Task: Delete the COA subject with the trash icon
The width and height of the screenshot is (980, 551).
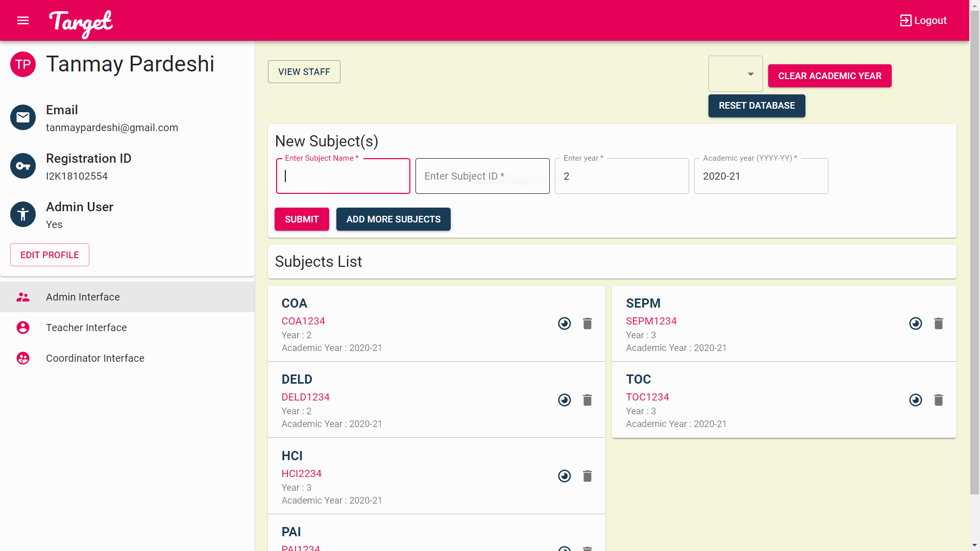Action: (x=587, y=323)
